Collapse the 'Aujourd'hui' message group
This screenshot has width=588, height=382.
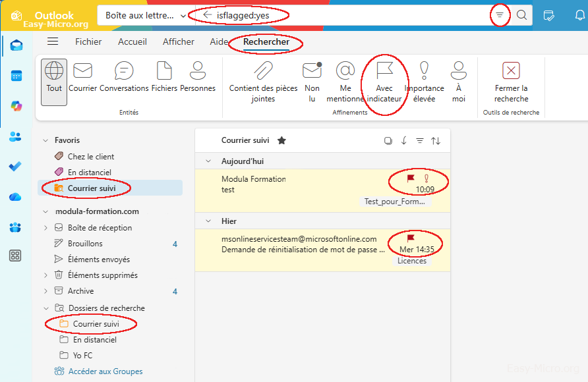click(x=208, y=161)
